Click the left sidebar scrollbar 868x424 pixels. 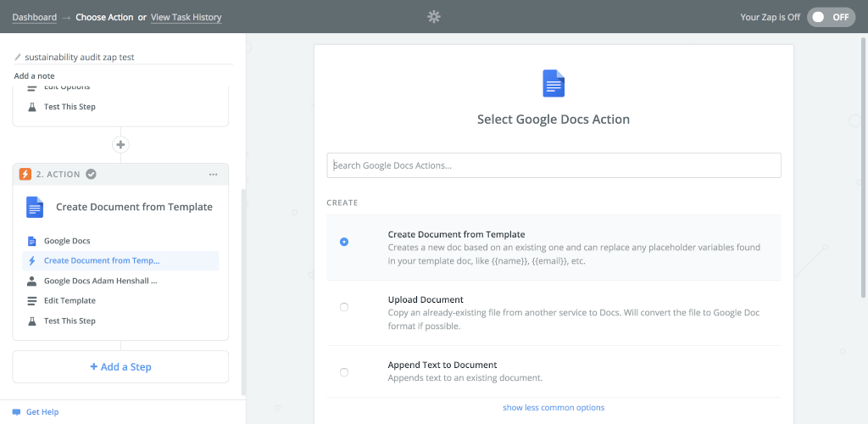pos(243,293)
